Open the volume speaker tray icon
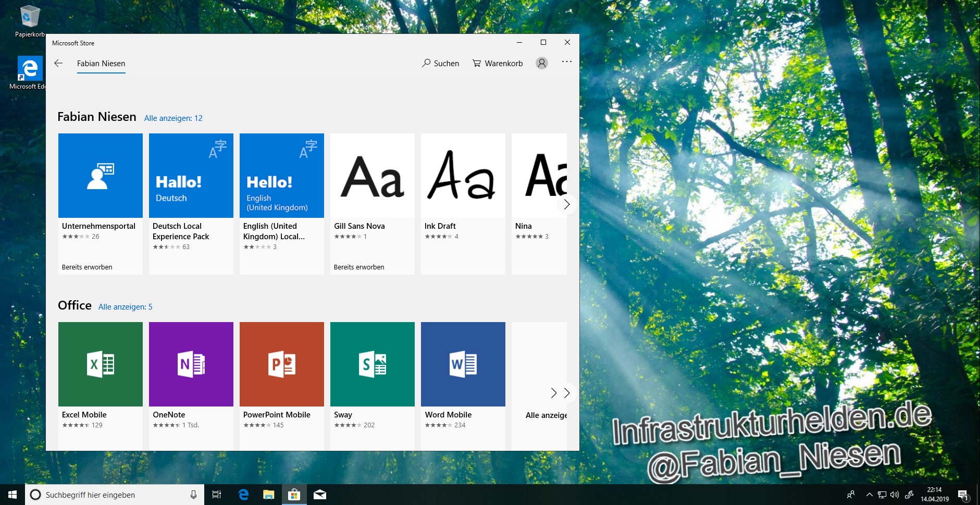This screenshot has width=980, height=505. pos(895,495)
